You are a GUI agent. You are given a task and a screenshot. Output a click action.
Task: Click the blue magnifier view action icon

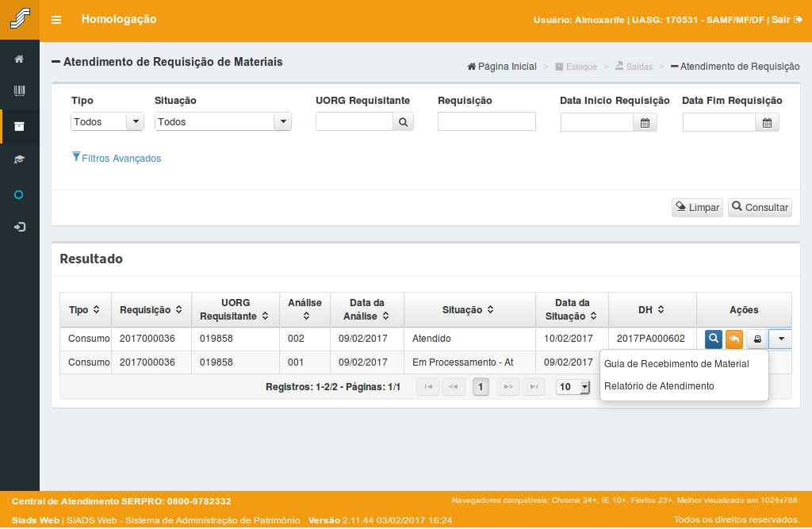point(713,339)
